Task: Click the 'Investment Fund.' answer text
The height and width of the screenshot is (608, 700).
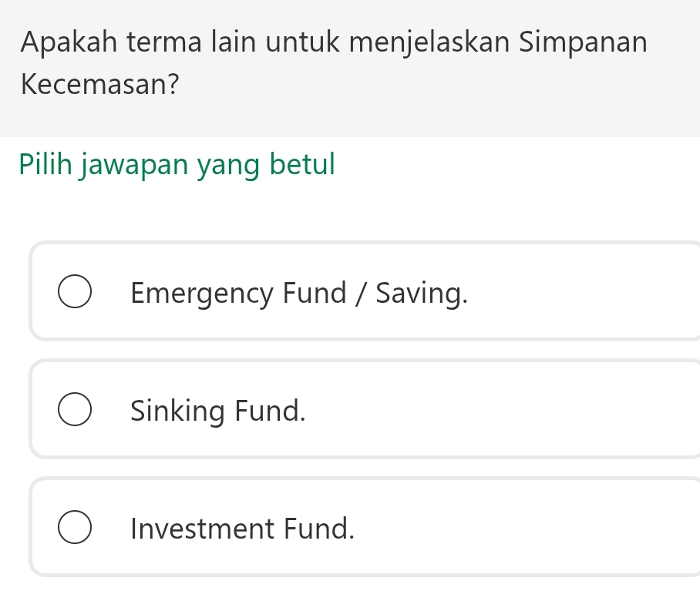Action: tap(243, 529)
